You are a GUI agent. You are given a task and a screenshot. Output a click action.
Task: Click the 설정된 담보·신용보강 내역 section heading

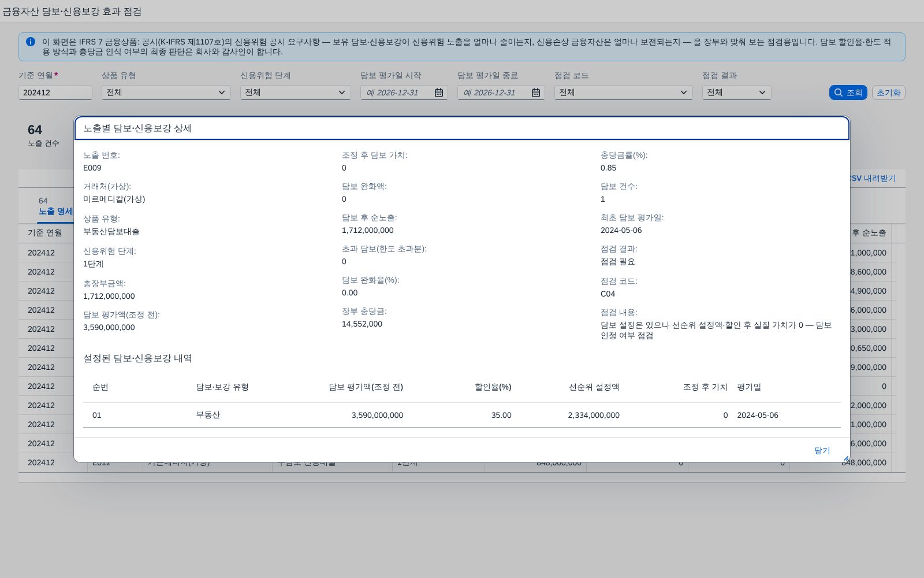point(137,358)
